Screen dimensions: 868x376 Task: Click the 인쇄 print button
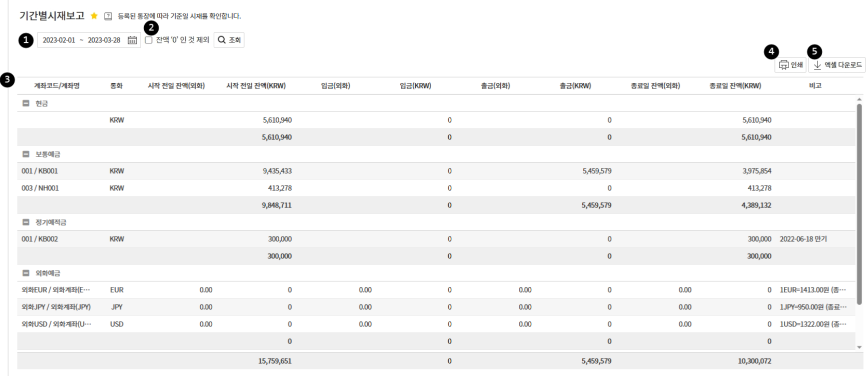pos(790,65)
